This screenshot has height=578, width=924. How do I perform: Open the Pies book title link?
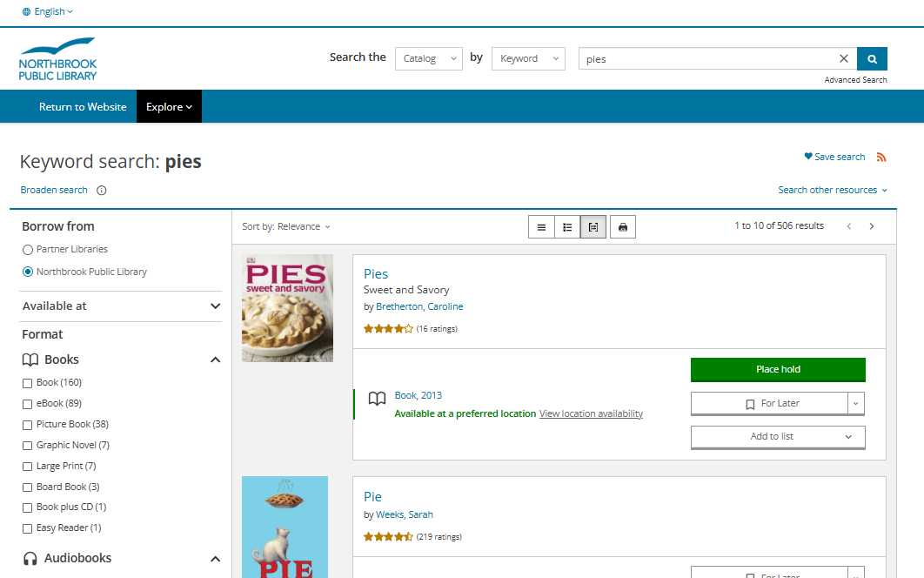(375, 274)
